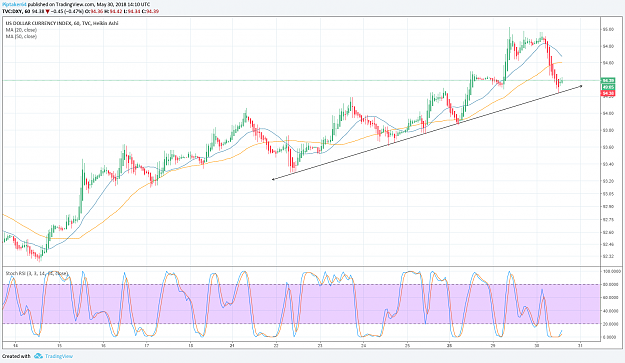The image size is (625, 363).
Task: Click the -0.45 (-0.47%) change text
Action: coord(67,11)
